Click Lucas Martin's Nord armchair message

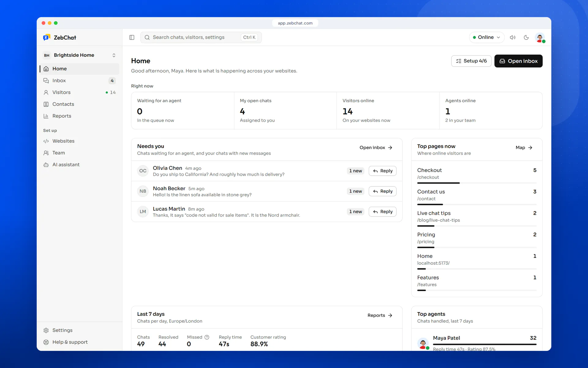click(226, 215)
